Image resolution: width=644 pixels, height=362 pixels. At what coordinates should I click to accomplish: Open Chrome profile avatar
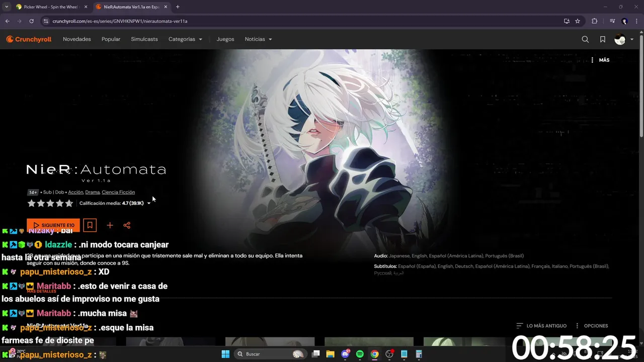pos(624,21)
